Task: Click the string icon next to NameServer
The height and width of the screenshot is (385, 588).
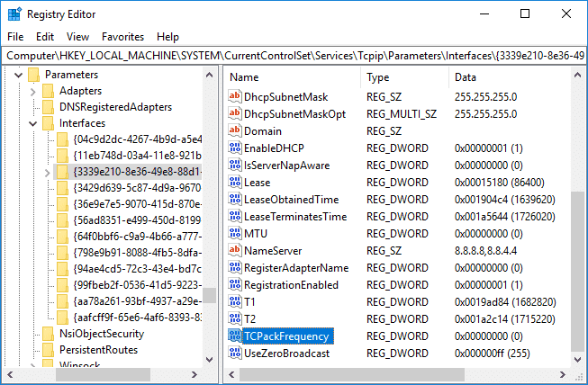Action: (235, 250)
